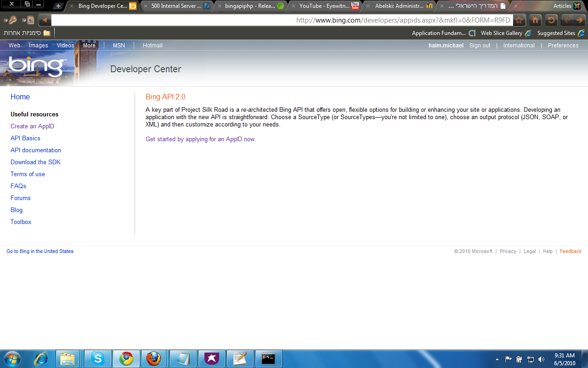Open Skype from the taskbar

(97, 359)
